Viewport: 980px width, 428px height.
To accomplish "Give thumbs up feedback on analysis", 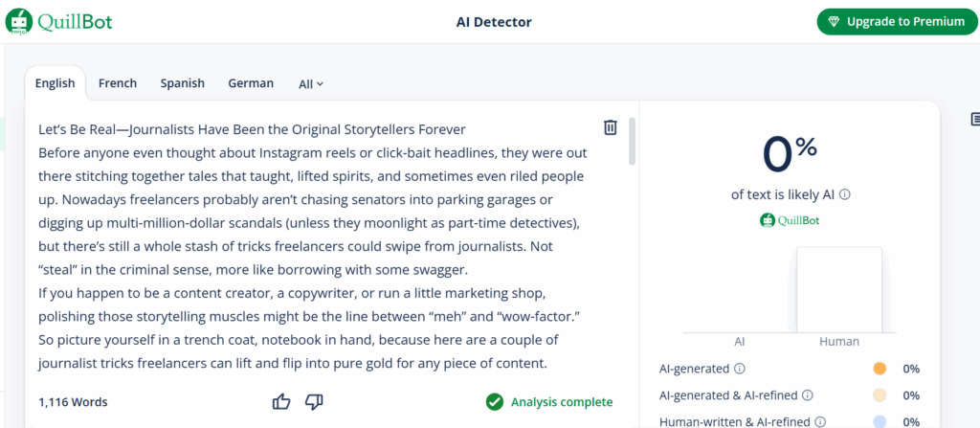I will [x=282, y=402].
